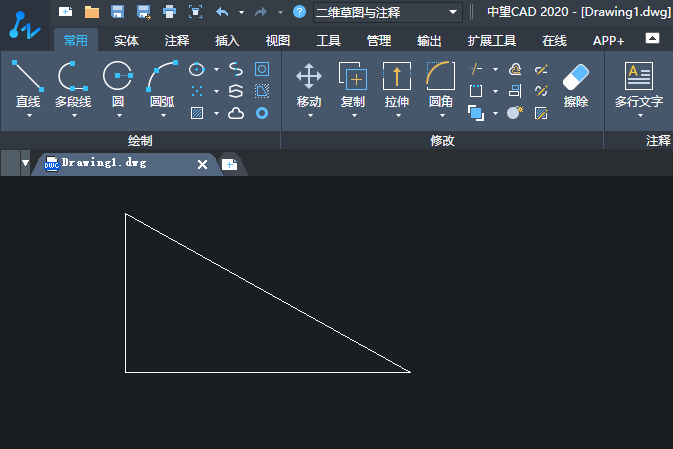The height and width of the screenshot is (449, 673).
Task: Select the Line (直线) tool
Action: coord(28,84)
